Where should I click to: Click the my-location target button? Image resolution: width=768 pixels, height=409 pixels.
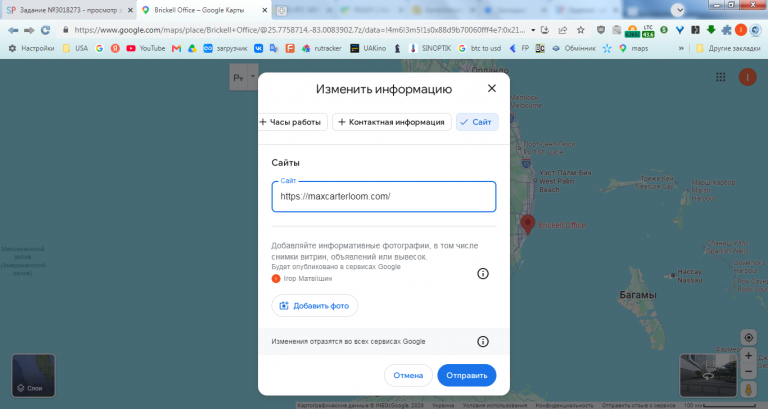pyautogui.click(x=748, y=337)
